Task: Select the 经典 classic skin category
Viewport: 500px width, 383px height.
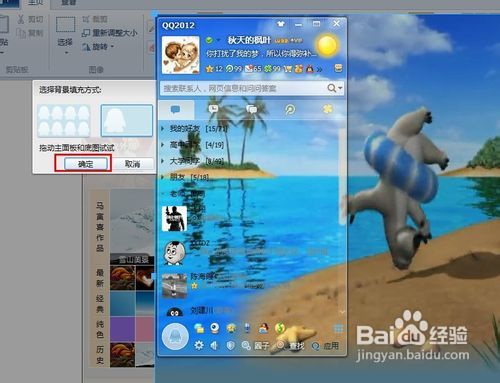Action: (100, 304)
